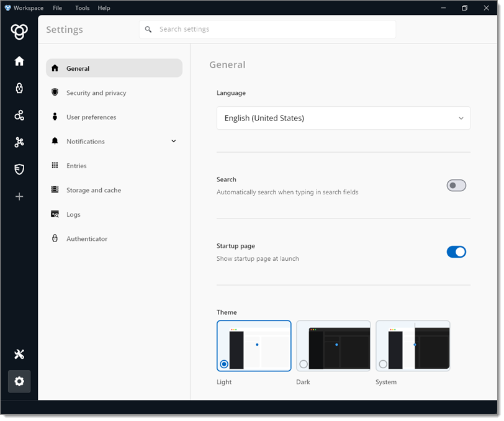Viewport: 504px width, 421px height.
Task: Click the settings gear icon in sidebar
Action: coord(19,381)
